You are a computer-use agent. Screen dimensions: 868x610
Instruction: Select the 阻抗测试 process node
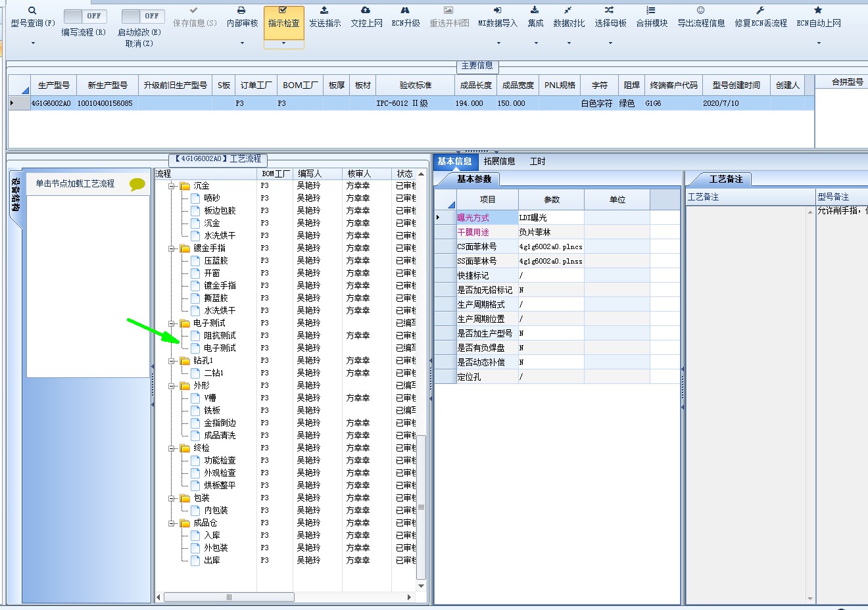click(x=220, y=335)
